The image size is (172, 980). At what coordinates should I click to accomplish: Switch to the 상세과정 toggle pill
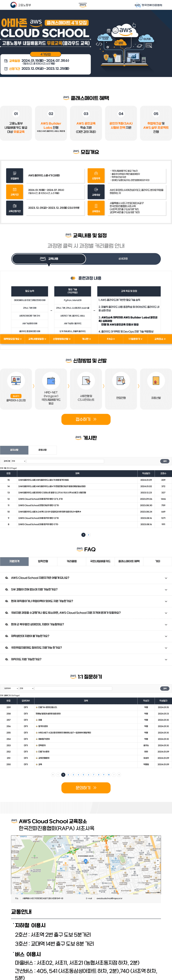pos(123,259)
